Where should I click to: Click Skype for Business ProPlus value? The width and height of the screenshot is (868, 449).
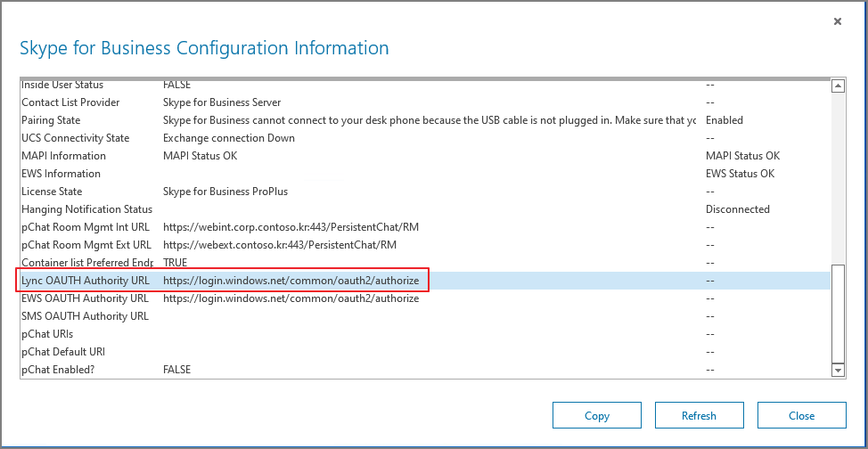pyautogui.click(x=225, y=191)
